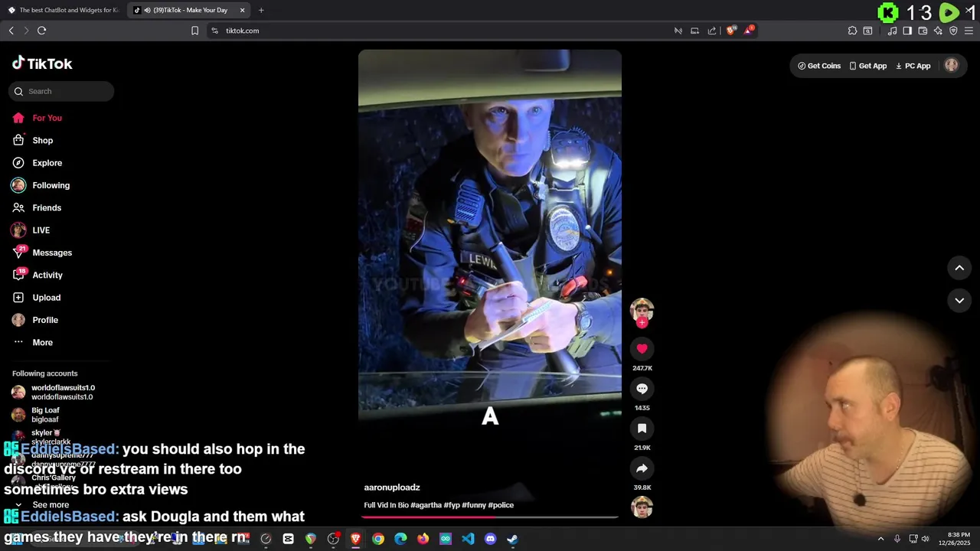The width and height of the screenshot is (980, 551).
Task: Open a new browser tab
Action: 261,10
